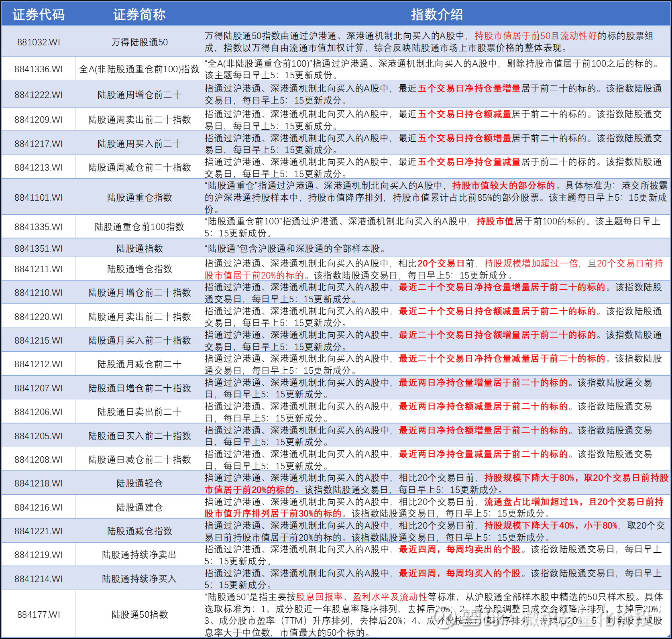Click the name 陆股通轻仓

coord(139,483)
